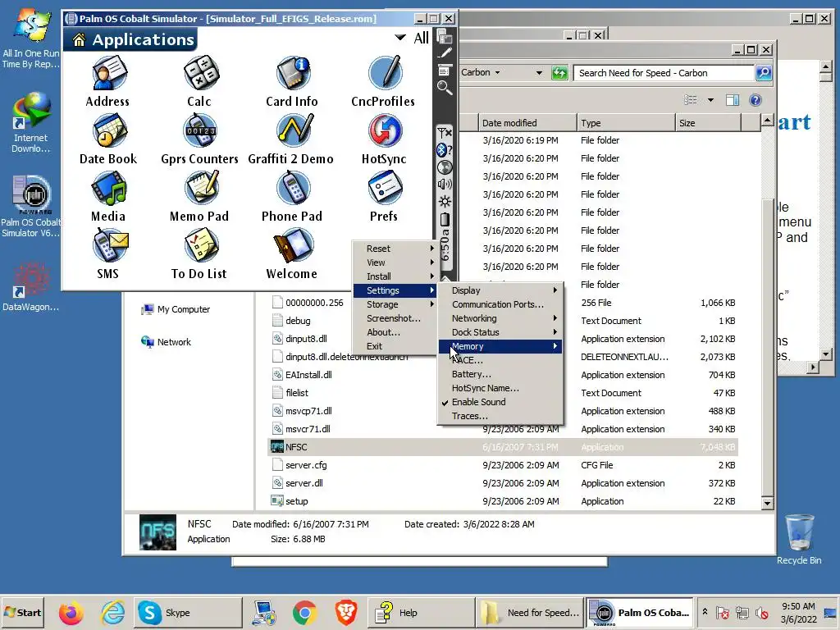Click the Type column header
The width and height of the screenshot is (840, 630).
tap(626, 123)
